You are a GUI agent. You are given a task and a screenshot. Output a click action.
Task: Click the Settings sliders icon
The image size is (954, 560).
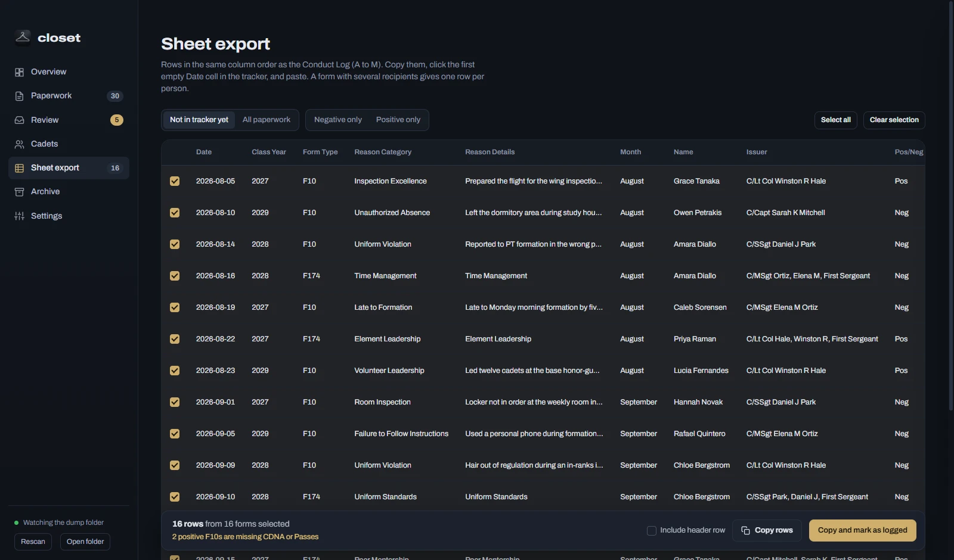pyautogui.click(x=19, y=216)
